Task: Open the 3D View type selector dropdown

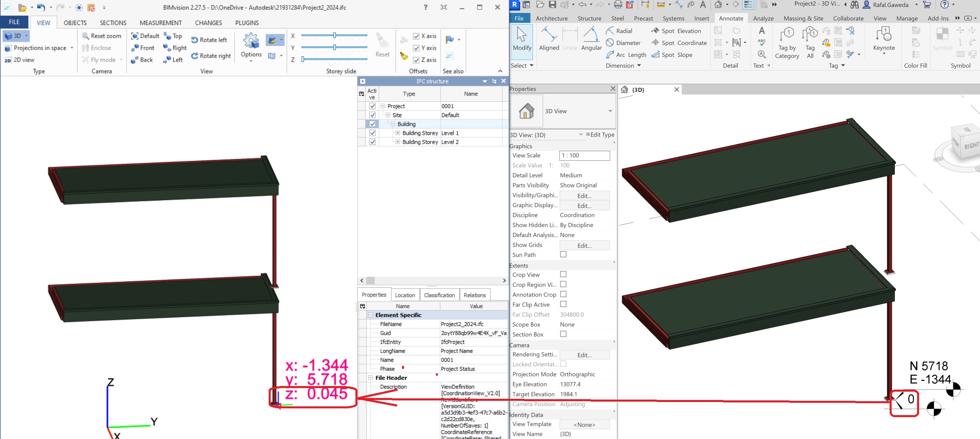Action: tap(610, 111)
